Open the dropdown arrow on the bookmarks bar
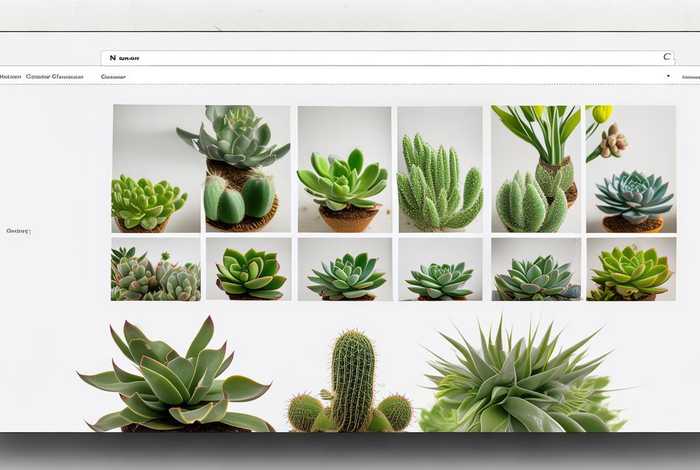This screenshot has height=470, width=700. click(667, 76)
